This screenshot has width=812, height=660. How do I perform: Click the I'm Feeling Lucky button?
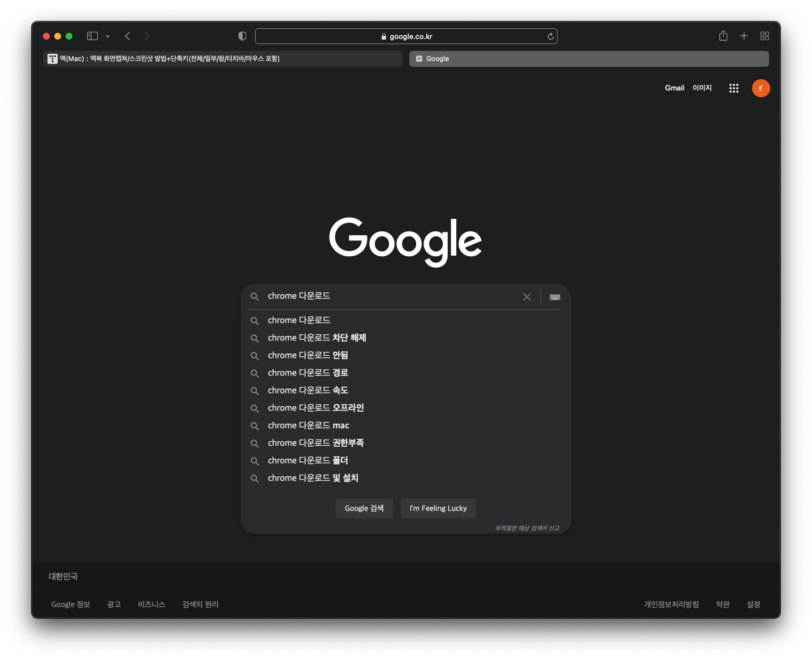tap(438, 508)
